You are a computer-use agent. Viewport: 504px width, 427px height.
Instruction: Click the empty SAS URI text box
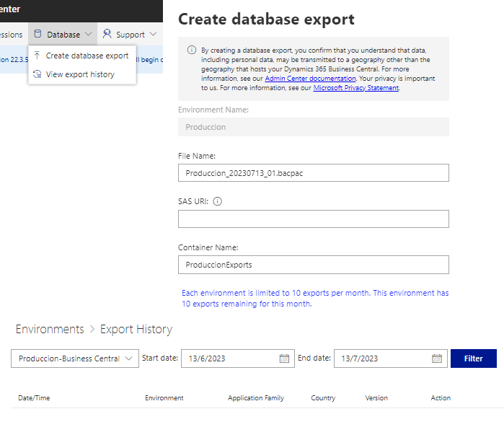coord(313,219)
